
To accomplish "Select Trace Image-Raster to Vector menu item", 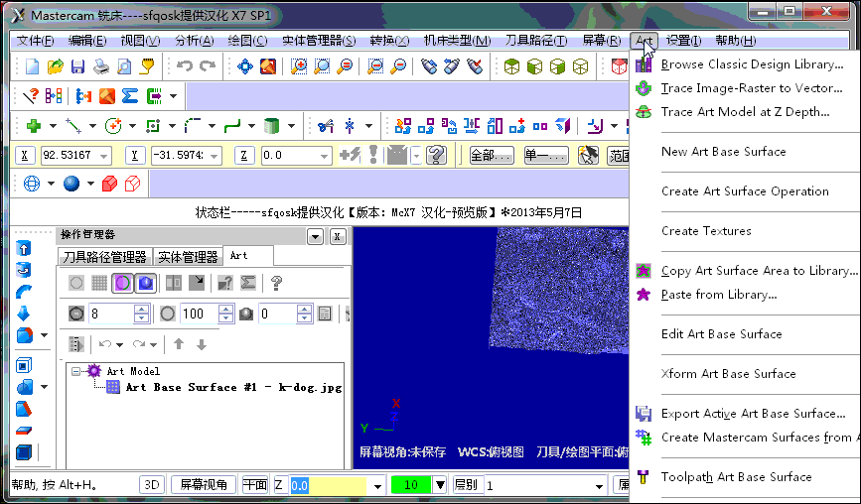I will (751, 88).
